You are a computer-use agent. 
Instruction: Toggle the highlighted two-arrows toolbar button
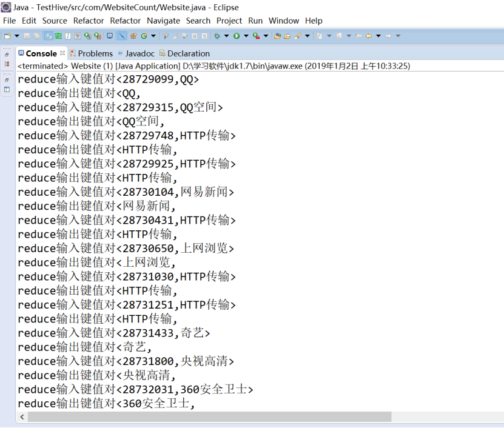click(49, 36)
